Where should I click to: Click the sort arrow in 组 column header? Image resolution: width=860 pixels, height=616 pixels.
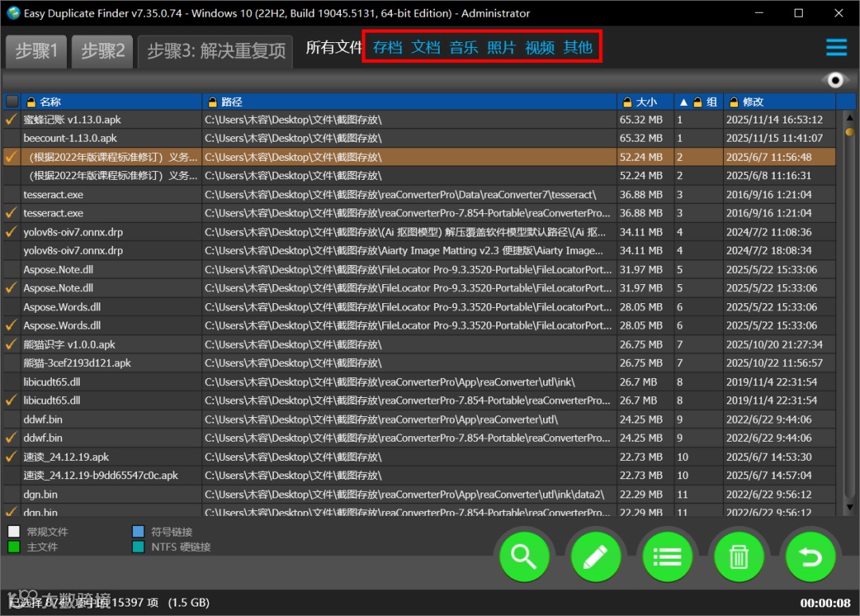[683, 102]
